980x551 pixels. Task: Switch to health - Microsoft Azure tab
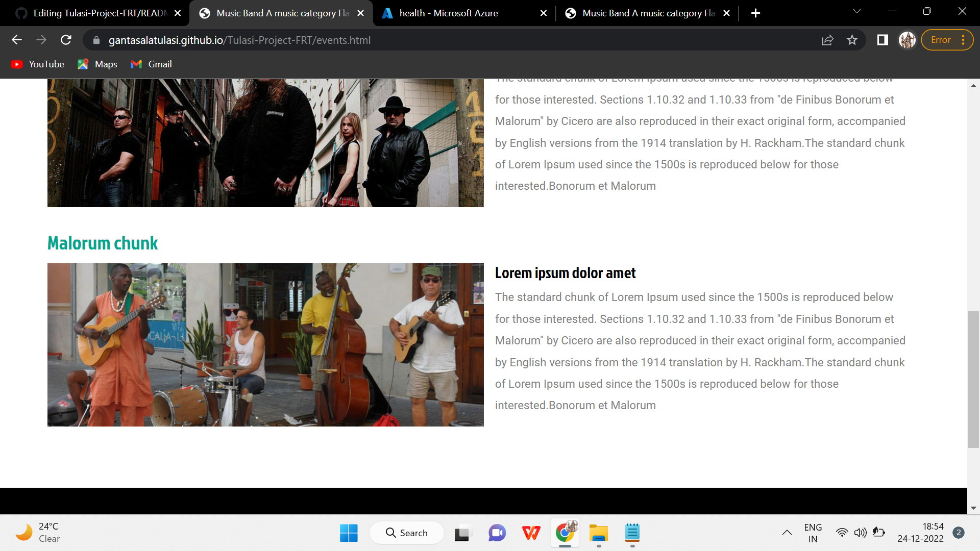click(x=448, y=13)
